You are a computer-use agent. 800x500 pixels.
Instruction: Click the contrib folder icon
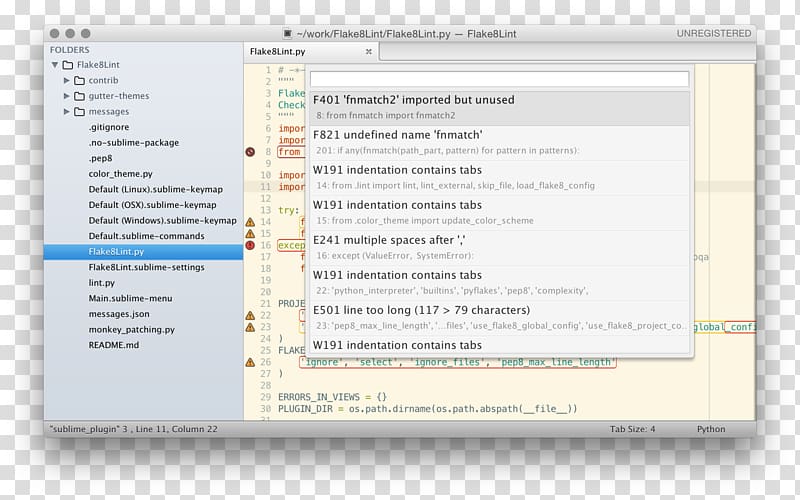(x=79, y=81)
